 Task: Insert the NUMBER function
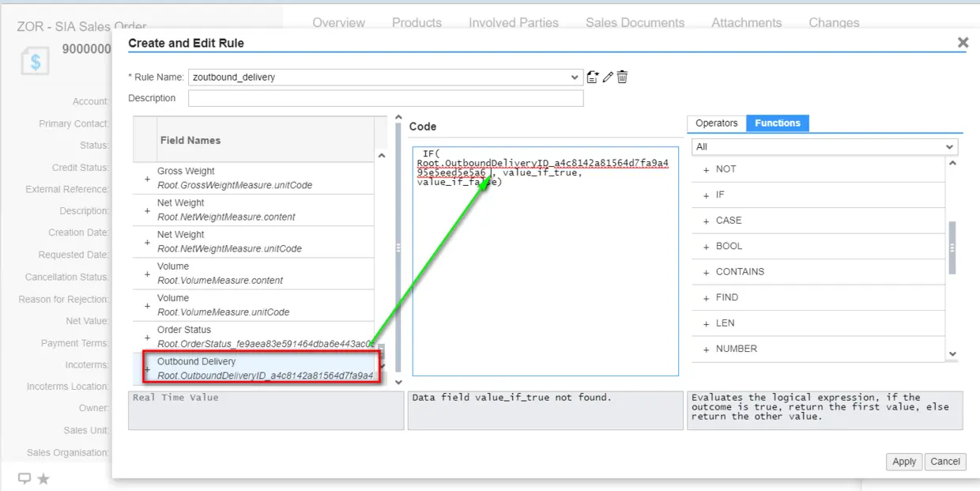coord(706,349)
